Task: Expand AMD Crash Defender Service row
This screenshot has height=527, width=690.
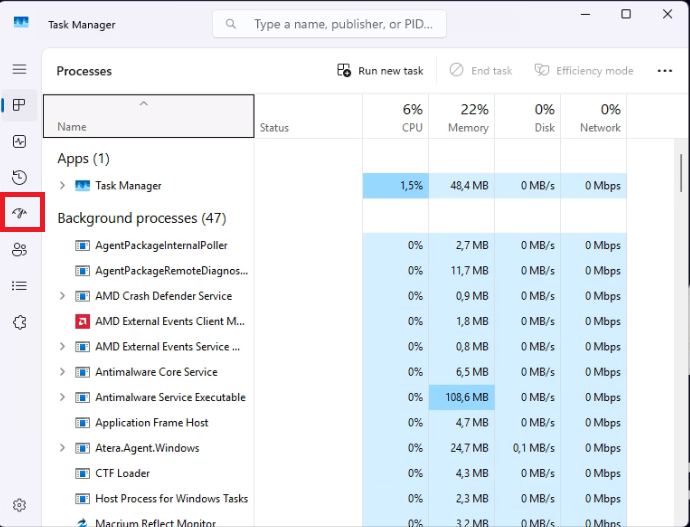Action: click(x=62, y=296)
